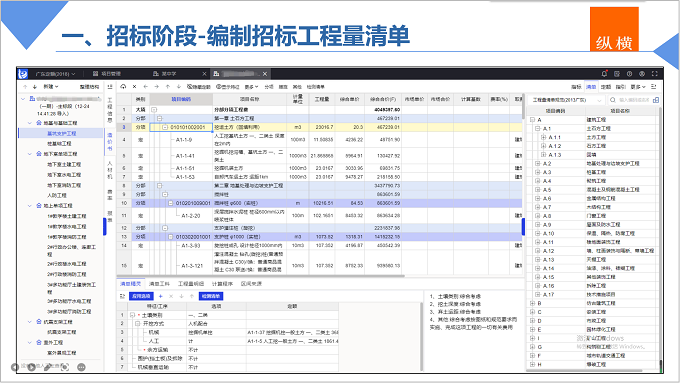
Task: Click the blue window icon beside the search box
Action: [656, 100]
